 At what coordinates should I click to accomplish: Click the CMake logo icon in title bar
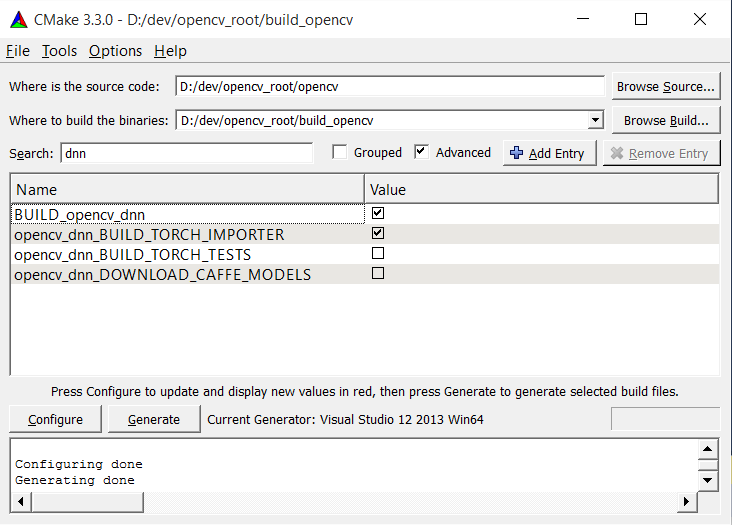(19, 20)
